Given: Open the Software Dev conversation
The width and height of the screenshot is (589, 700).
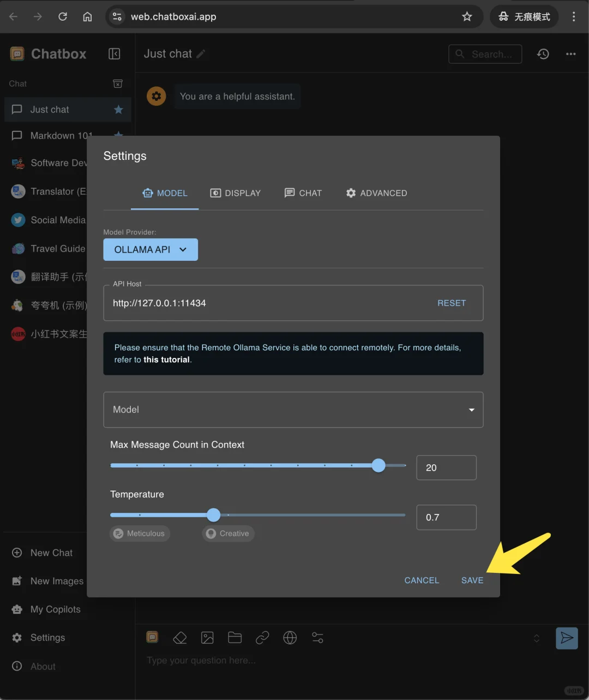Looking at the screenshot, I should point(46,163).
